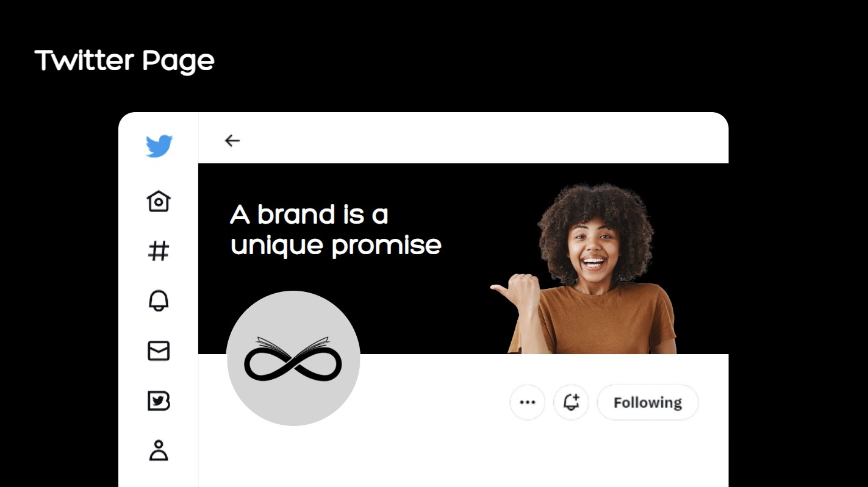Click the banner text 'A brand is a'
The width and height of the screenshot is (868, 487).
(309, 215)
